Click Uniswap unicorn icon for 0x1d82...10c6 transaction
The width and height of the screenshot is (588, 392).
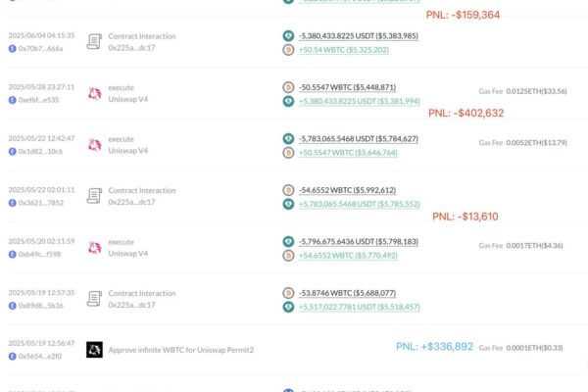(94, 145)
